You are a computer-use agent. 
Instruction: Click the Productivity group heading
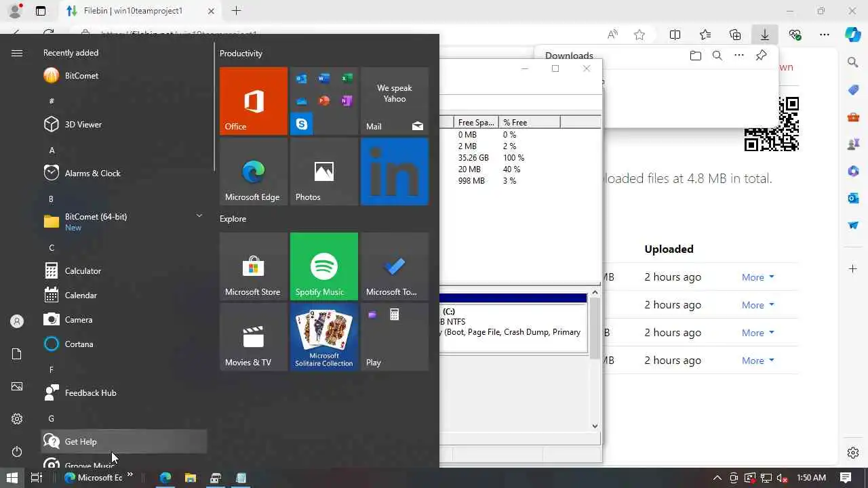tap(241, 54)
